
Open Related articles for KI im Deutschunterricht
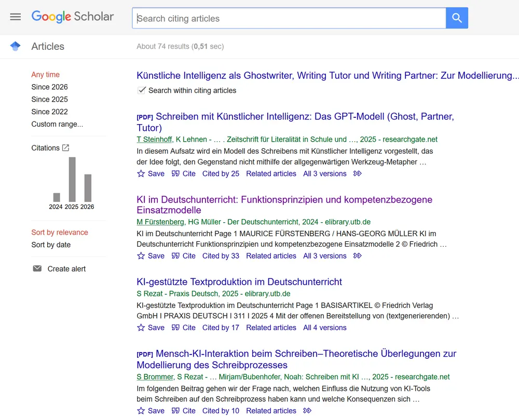pyautogui.click(x=271, y=256)
